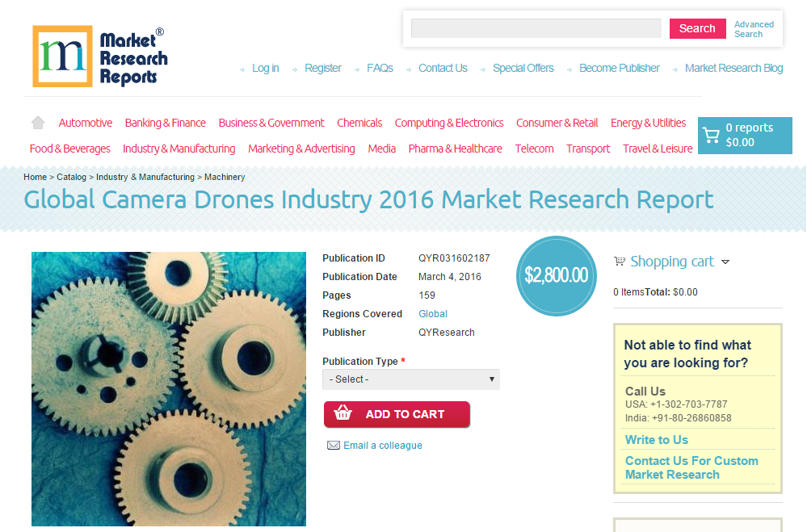Click the envelope icon next to Email a colleague
Image resolution: width=807 pixels, height=532 pixels.
(334, 446)
